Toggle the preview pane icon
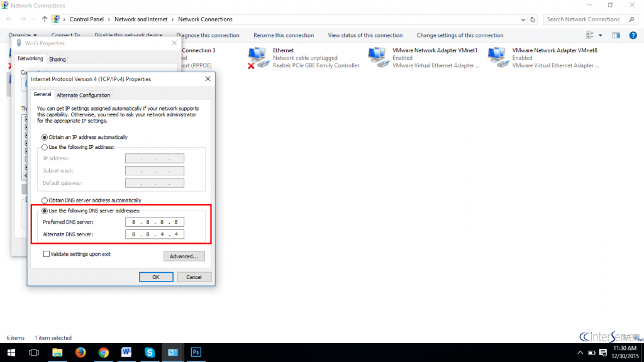Screen dimensions: 644x362 click(x=616, y=35)
